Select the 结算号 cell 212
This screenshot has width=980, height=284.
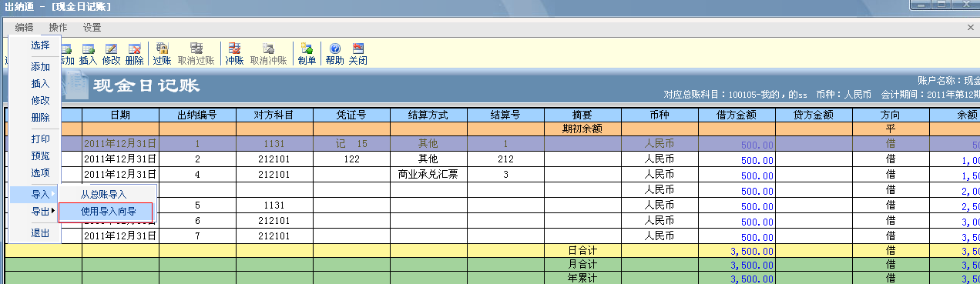505,159
